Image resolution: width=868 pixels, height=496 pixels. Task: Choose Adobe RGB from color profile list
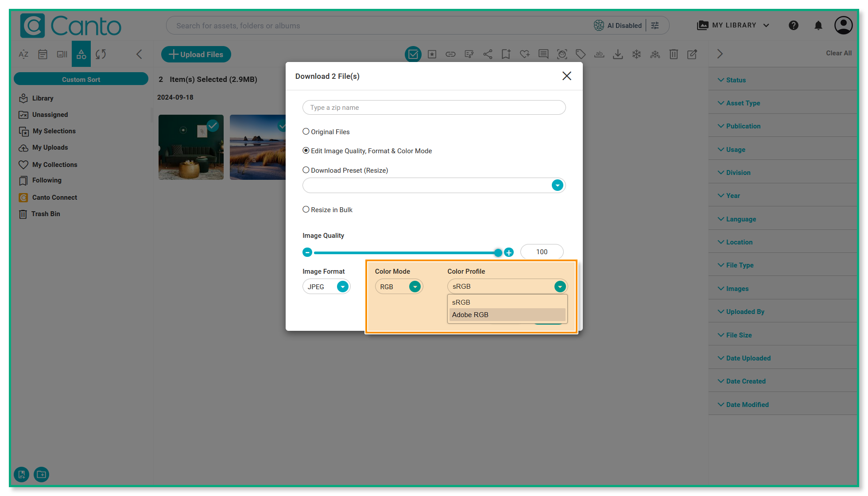click(470, 314)
